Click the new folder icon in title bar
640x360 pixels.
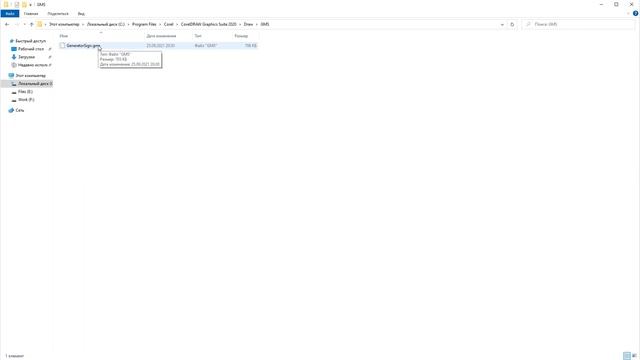pyautogui.click(x=24, y=4)
